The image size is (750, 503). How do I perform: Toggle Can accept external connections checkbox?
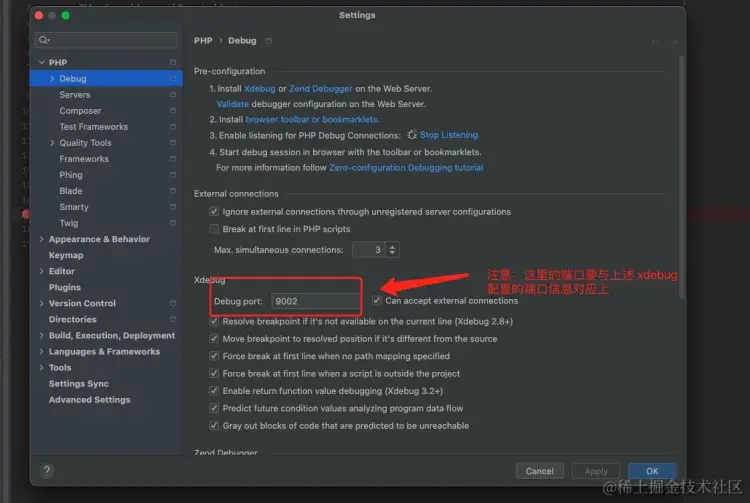[376, 300]
